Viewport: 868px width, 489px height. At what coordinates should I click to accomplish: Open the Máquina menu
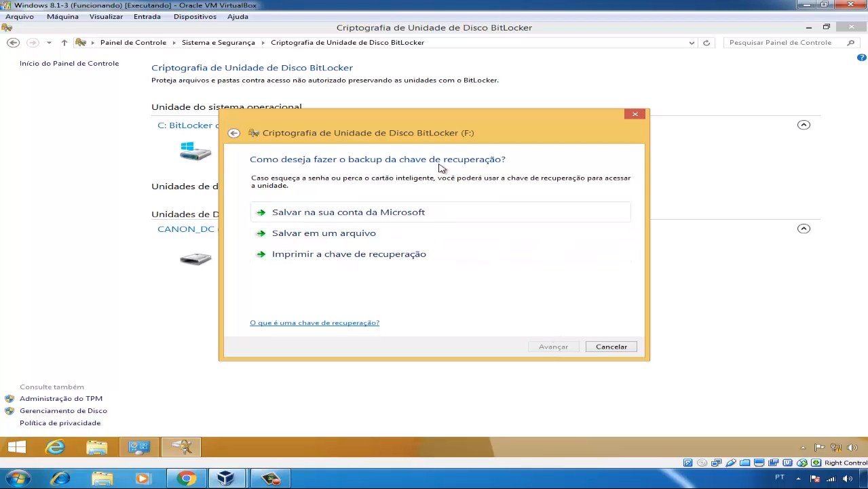click(62, 16)
